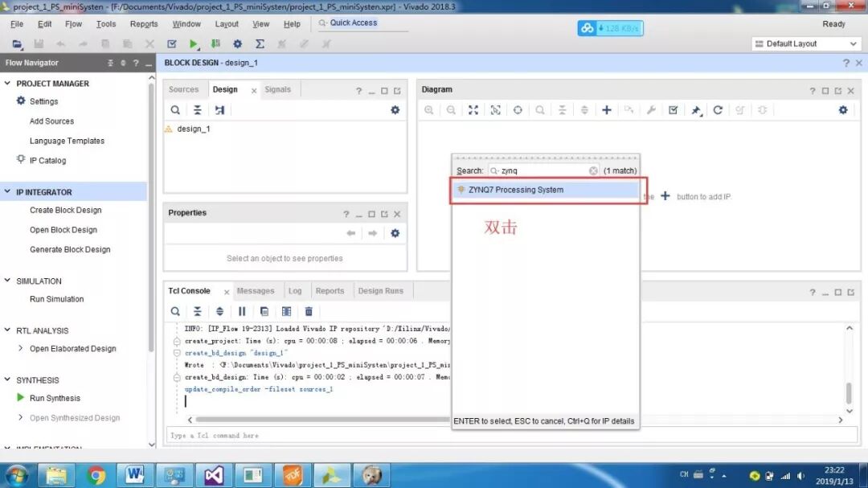Open the main toolbar Settings gear
868x488 pixels.
pos(237,43)
